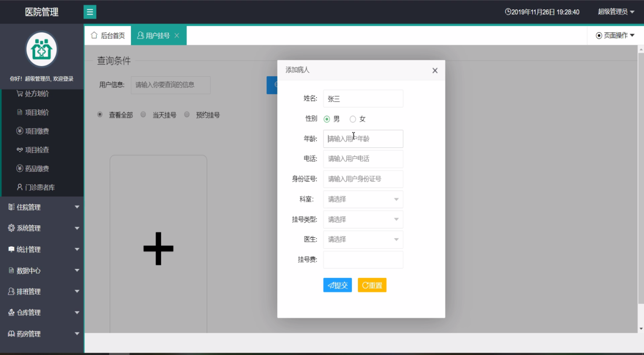Expand the 仓库管理 menu arrow
Screen dimensions: 644x355
pos(77,313)
